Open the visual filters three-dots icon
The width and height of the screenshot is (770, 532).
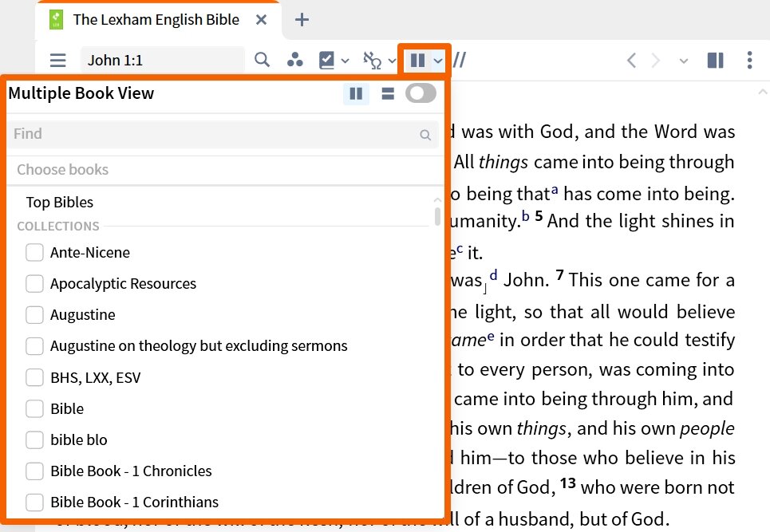[294, 60]
